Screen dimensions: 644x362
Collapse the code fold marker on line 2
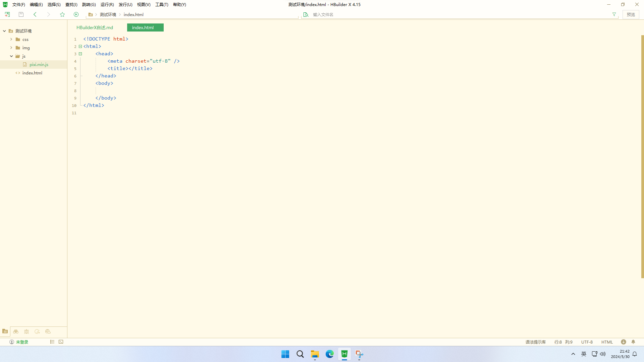point(80,46)
